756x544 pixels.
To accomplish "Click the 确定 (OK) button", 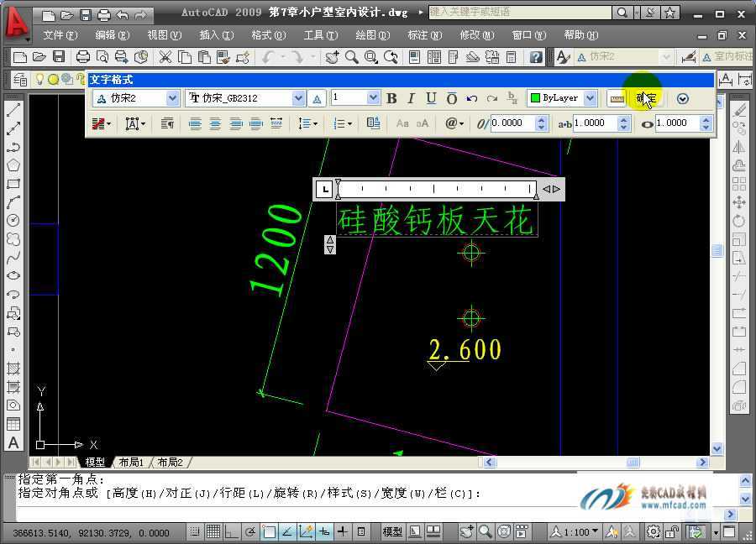I will tap(646, 99).
